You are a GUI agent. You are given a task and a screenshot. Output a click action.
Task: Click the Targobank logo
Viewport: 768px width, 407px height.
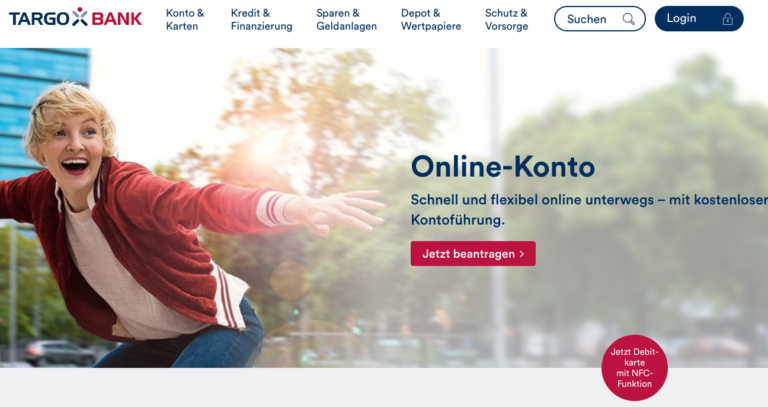75,19
